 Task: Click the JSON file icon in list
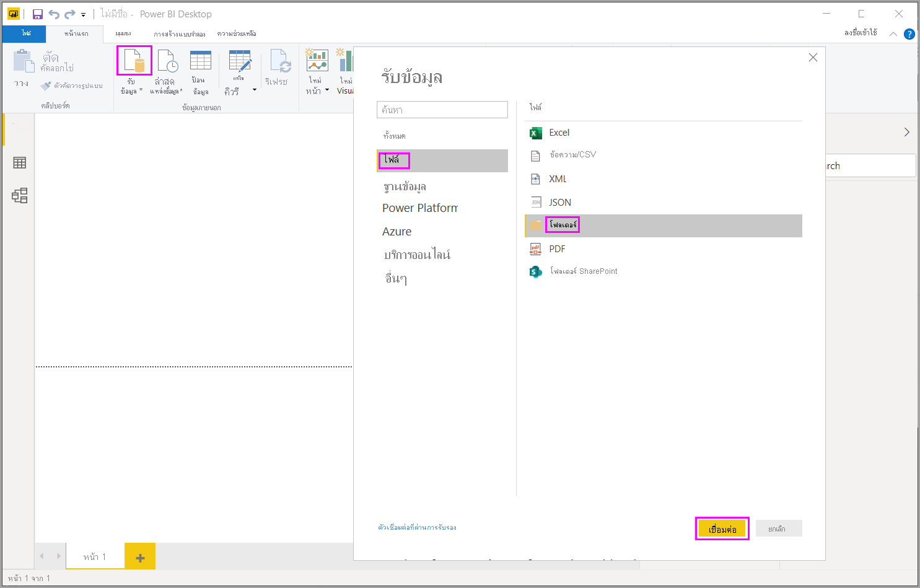536,202
